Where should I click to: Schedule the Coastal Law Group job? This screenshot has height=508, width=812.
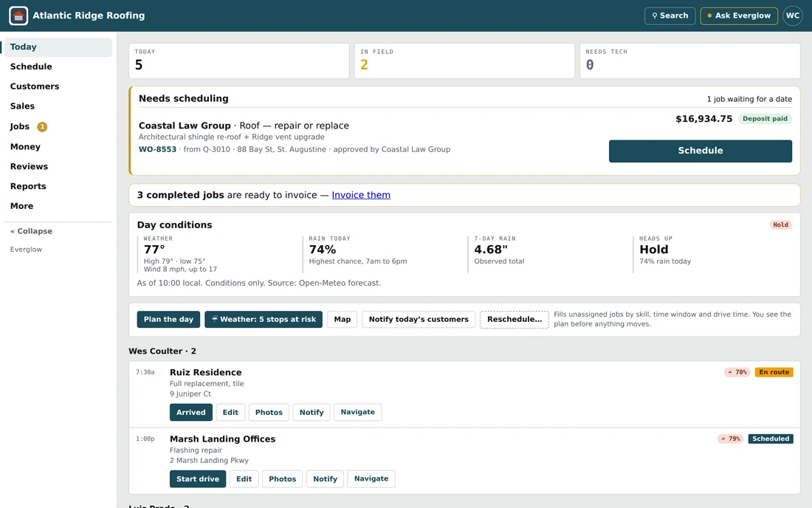(700, 151)
